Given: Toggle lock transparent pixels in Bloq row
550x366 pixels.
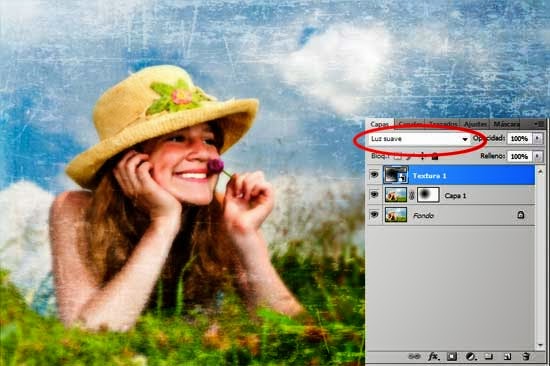Looking at the screenshot, I should 398,156.
